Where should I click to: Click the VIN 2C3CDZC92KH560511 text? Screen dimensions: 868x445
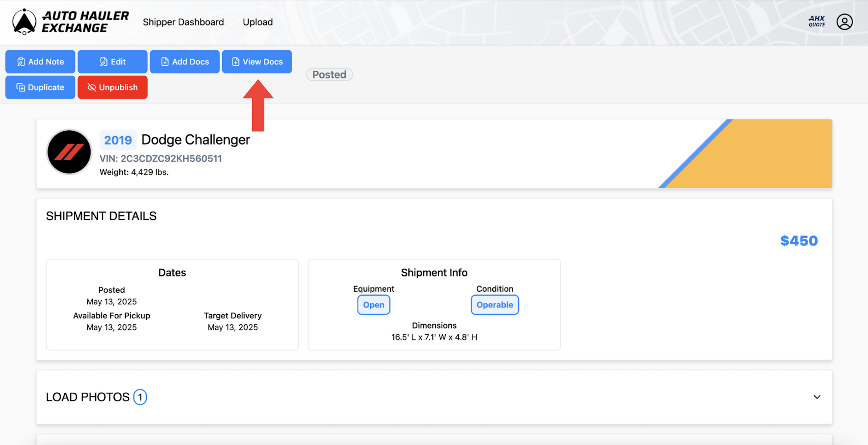point(161,158)
